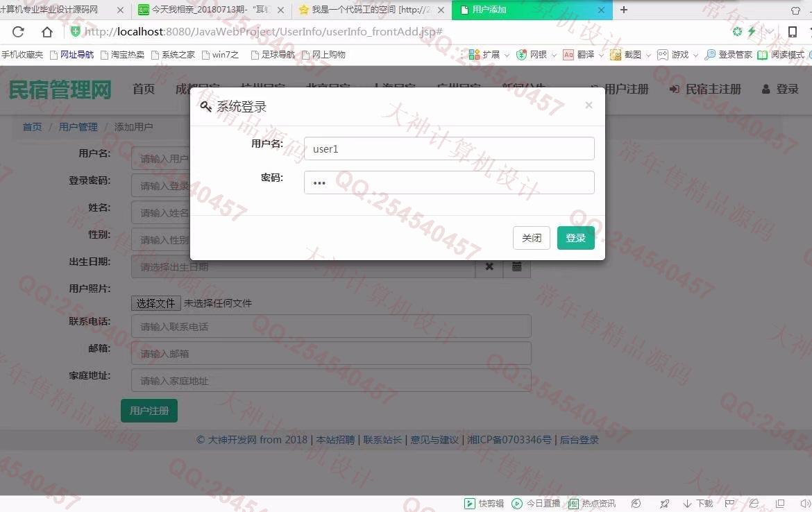This screenshot has width=812, height=512.
Task: Expand the 扩展 dropdown arrow
Action: tap(507, 55)
